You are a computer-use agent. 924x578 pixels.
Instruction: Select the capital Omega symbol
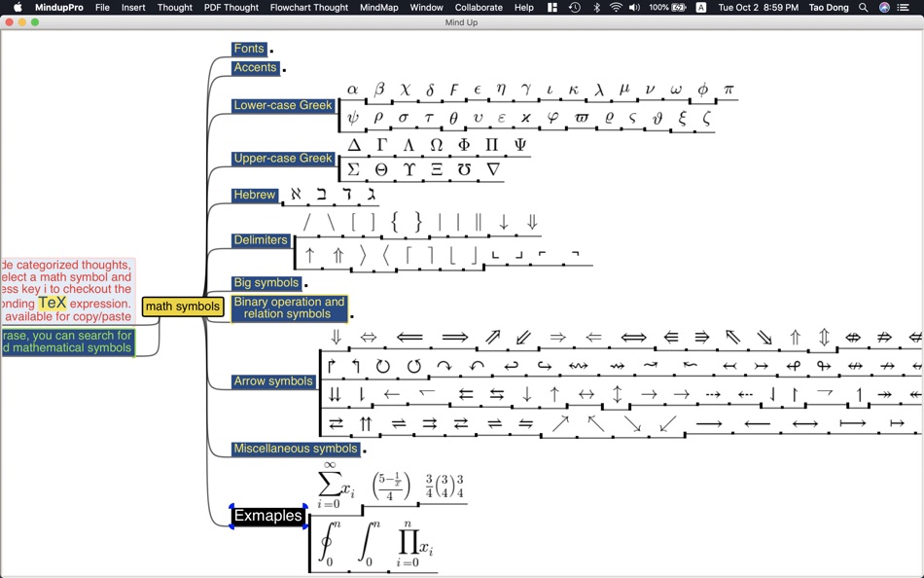click(436, 145)
